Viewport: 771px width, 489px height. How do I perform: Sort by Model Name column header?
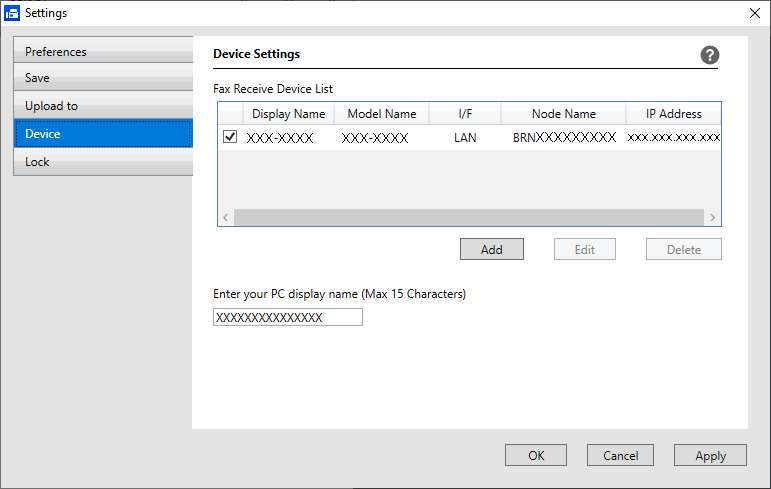(381, 114)
